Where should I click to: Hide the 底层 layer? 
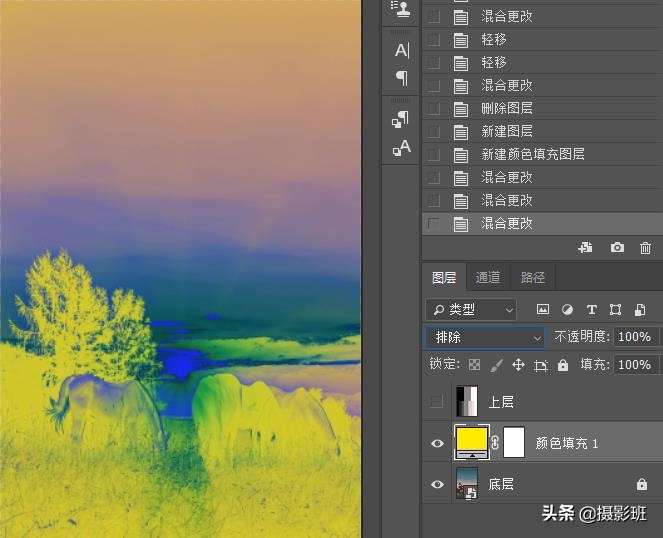[x=437, y=484]
